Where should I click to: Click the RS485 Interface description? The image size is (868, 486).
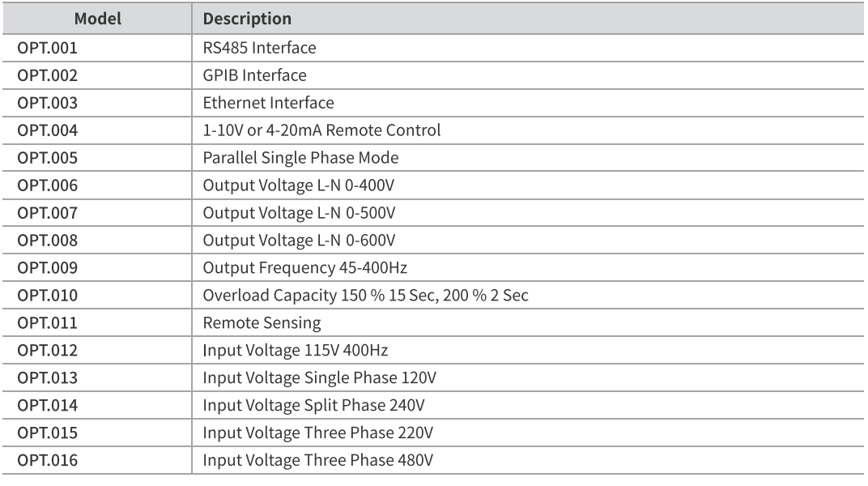259,48
